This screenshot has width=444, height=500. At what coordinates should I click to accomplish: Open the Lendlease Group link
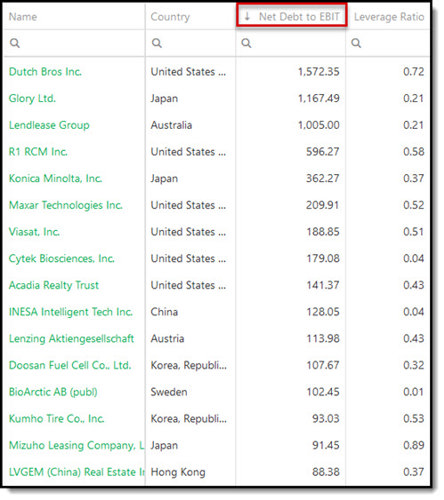(x=49, y=125)
